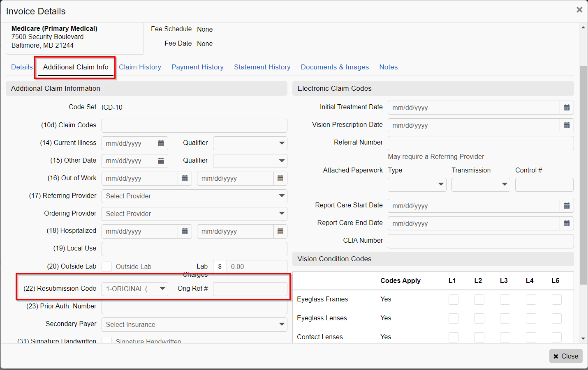
Task: Tick the Outside Lab checkbox
Action: pos(107,267)
